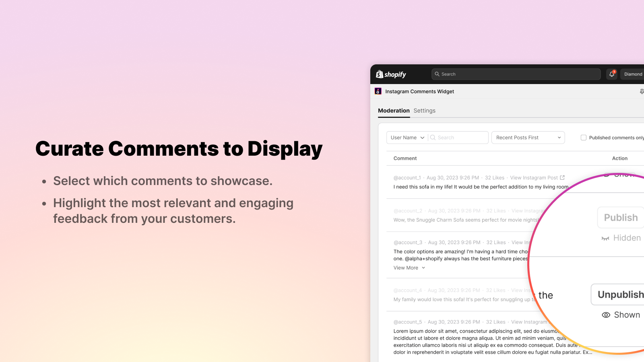Click the magnifier icon in the top search bar

click(x=437, y=74)
